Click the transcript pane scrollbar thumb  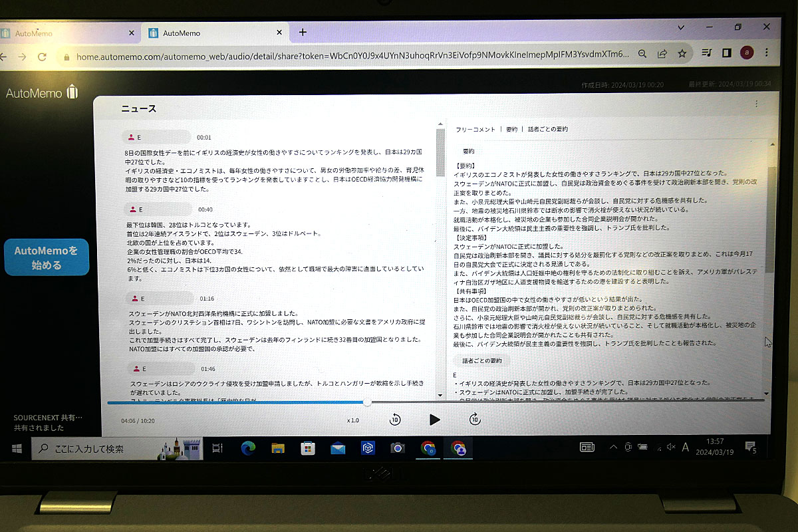[x=440, y=152]
